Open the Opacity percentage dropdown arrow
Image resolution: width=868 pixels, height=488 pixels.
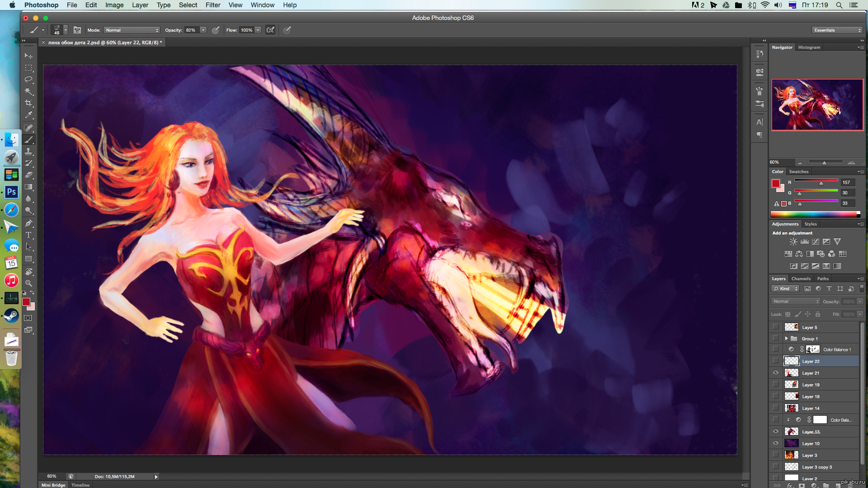[203, 30]
